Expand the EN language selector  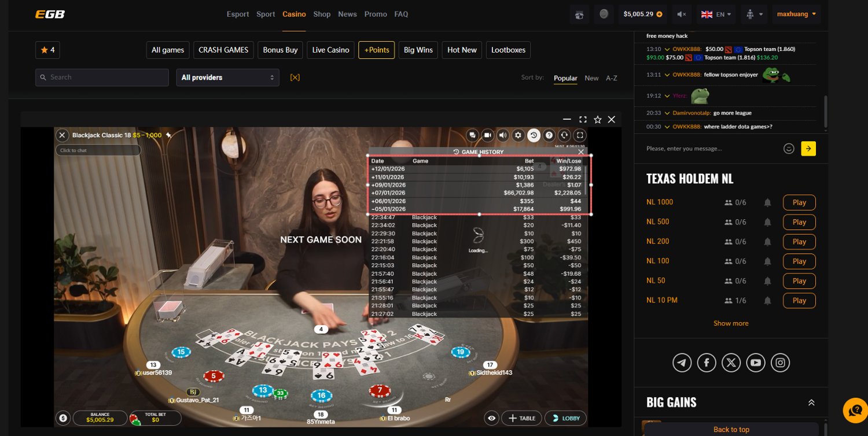(716, 14)
